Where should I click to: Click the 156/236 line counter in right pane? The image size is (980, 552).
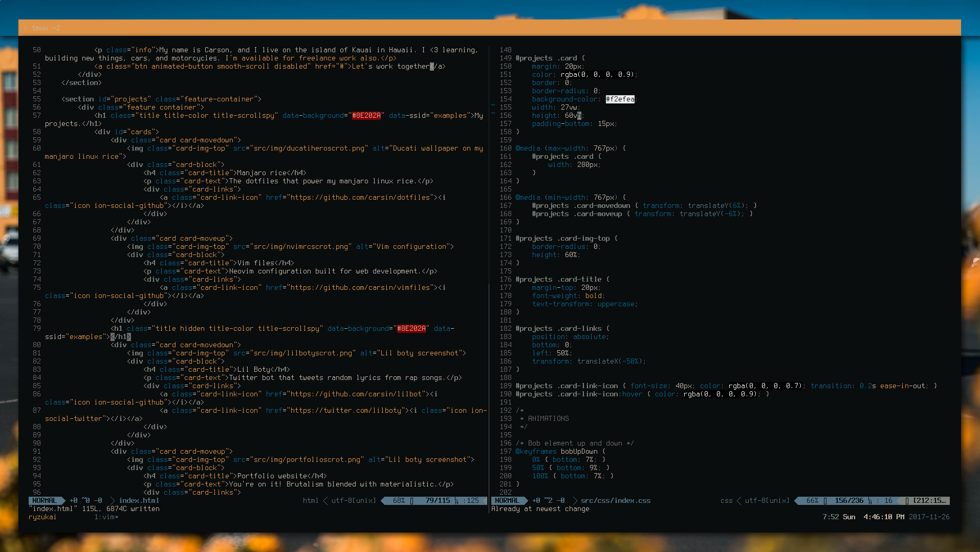849,500
